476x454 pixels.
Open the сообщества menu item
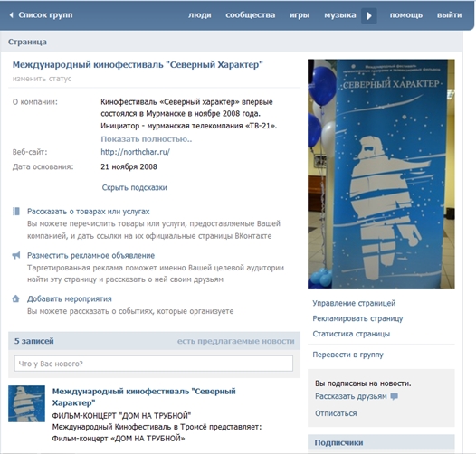tap(250, 14)
